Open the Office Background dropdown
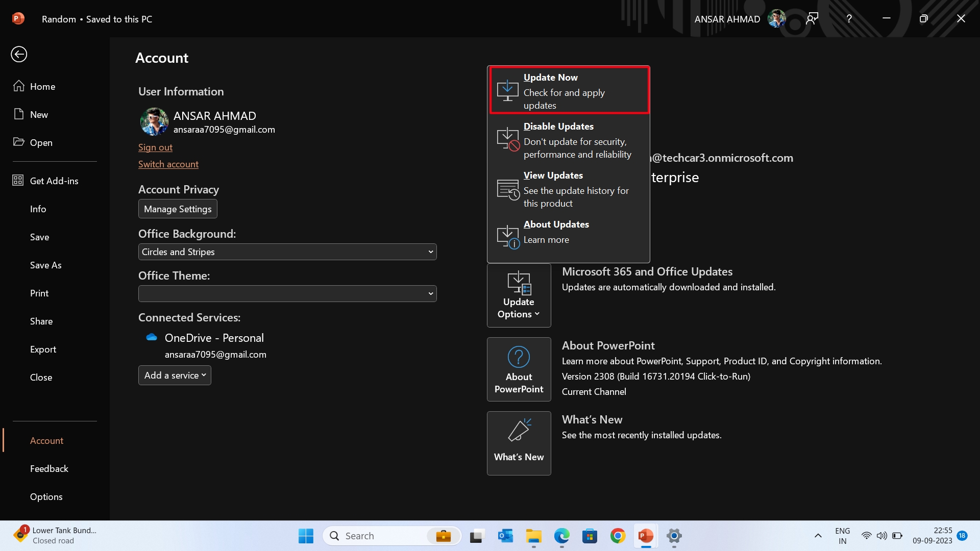This screenshot has height=551, width=980. [287, 252]
